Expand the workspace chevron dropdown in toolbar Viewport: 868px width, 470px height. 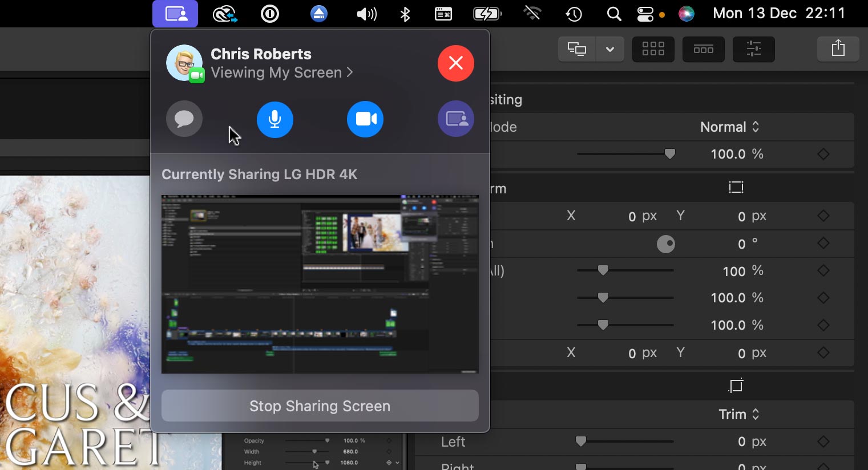point(610,49)
